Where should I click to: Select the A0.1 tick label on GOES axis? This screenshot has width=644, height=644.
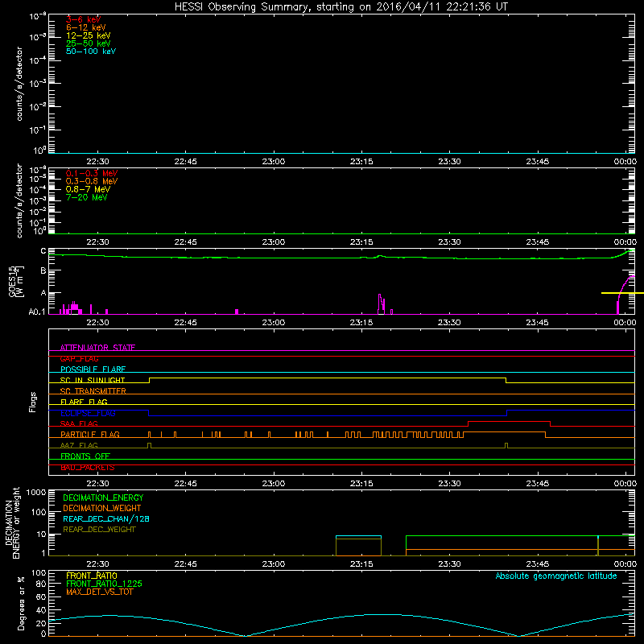pos(37,312)
